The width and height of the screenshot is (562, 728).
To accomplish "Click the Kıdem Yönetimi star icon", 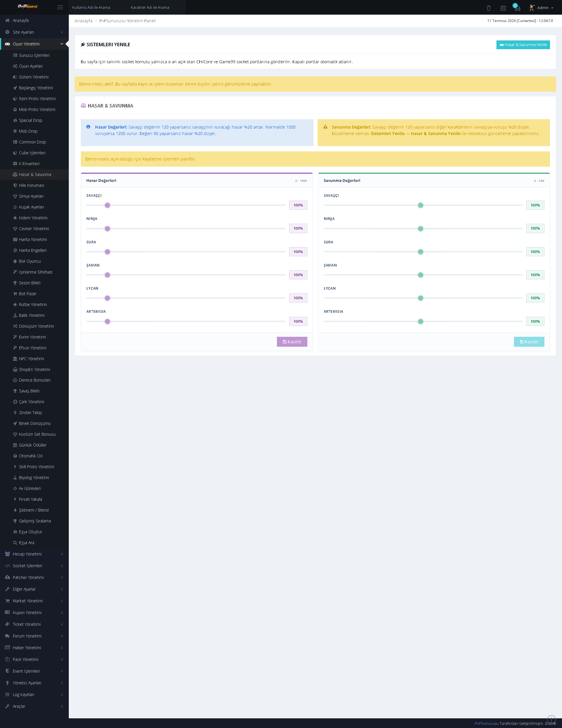I will [x=15, y=218].
